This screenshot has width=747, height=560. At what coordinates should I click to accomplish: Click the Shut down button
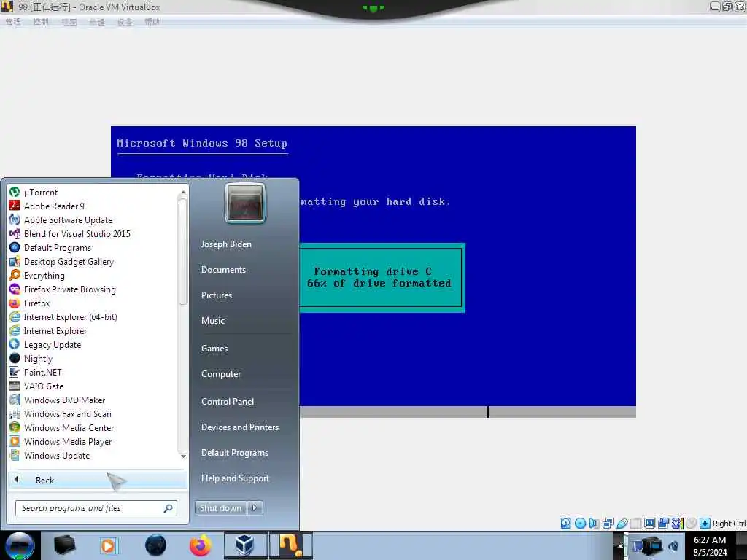click(220, 508)
